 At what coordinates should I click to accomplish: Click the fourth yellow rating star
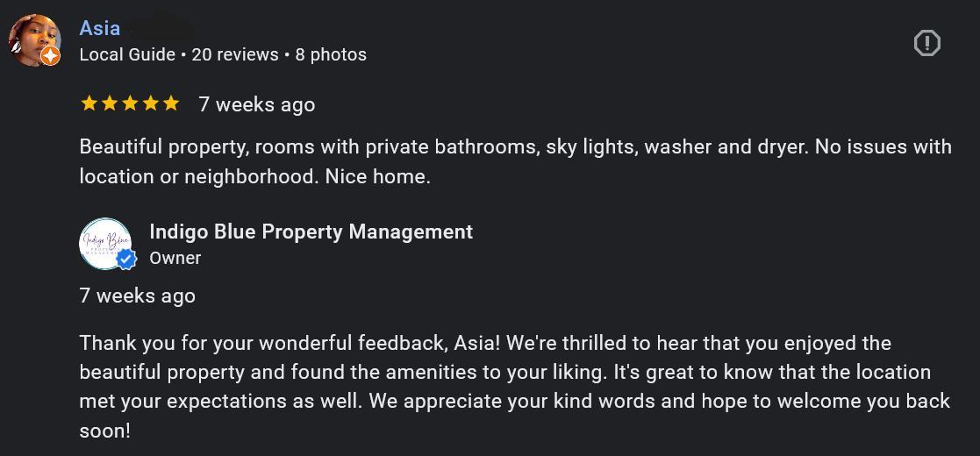point(150,103)
